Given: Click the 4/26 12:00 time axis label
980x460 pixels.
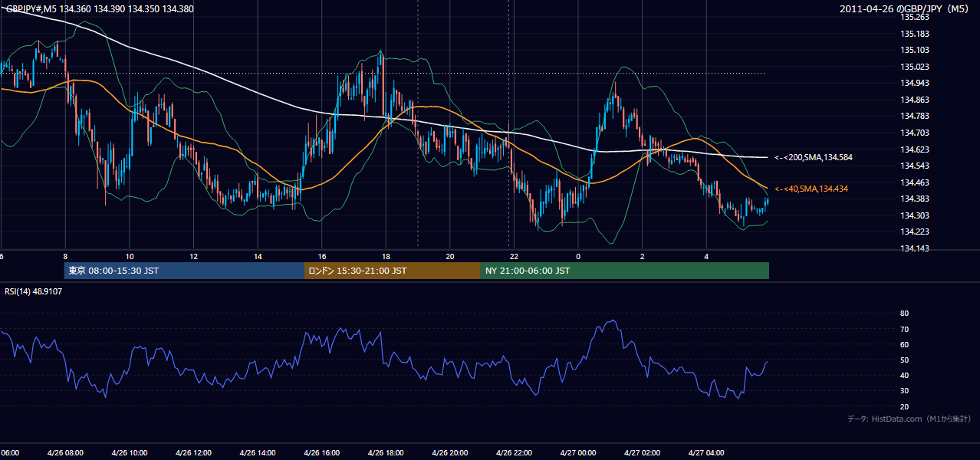Looking at the screenshot, I should click(193, 453).
